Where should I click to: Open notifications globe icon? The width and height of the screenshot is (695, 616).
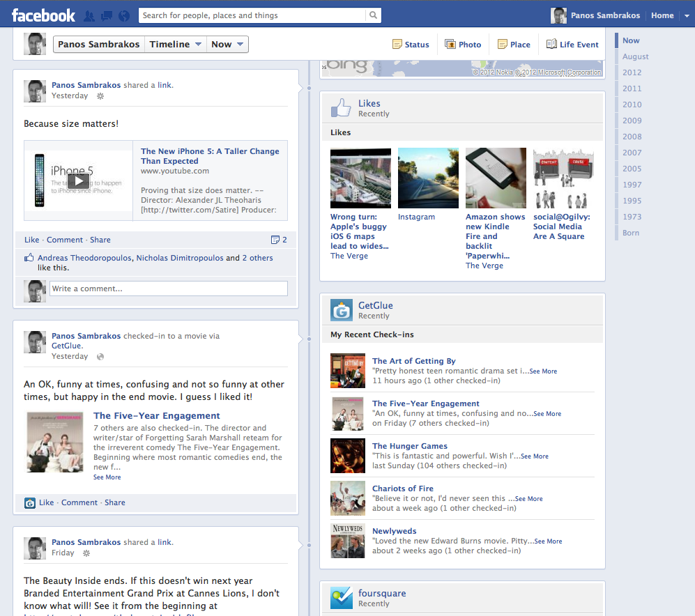[124, 16]
